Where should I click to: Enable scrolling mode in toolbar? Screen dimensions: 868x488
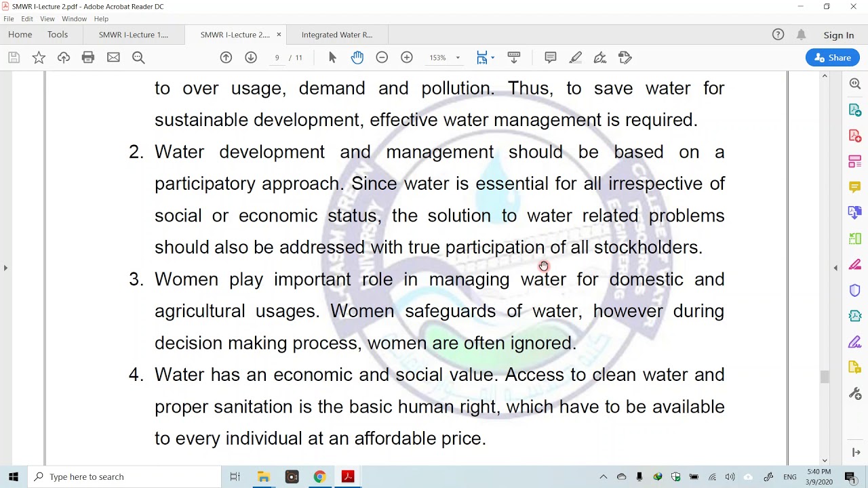click(x=514, y=58)
